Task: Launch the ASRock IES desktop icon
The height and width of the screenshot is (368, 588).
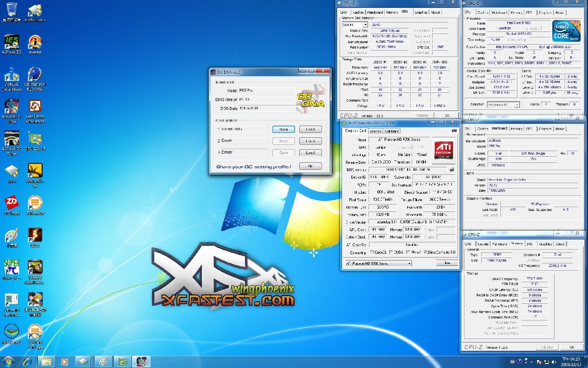Action: click(12, 44)
